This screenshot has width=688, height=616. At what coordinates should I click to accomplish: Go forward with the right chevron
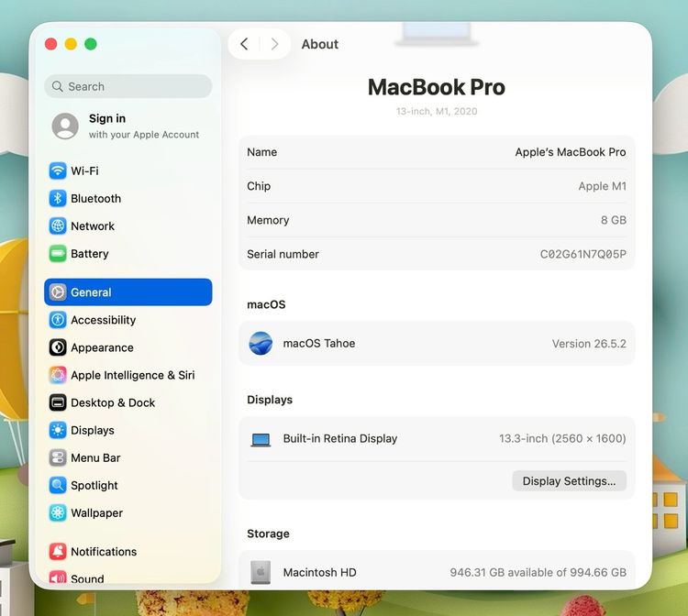[x=274, y=44]
